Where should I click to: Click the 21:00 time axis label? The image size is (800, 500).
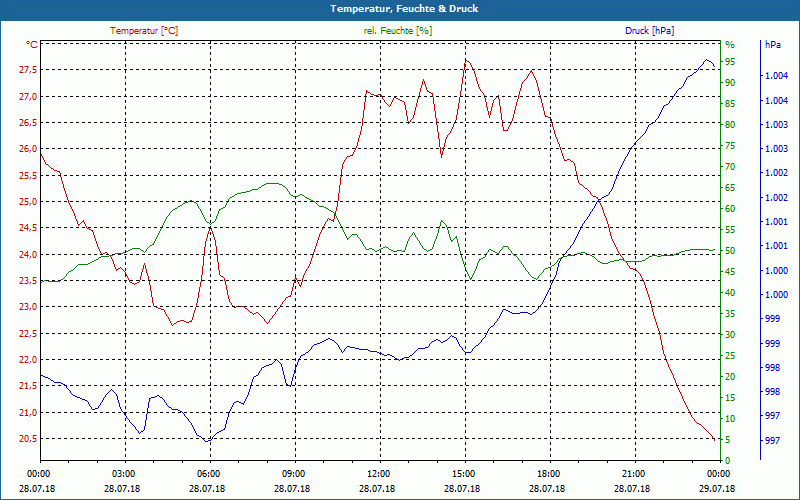point(634,473)
